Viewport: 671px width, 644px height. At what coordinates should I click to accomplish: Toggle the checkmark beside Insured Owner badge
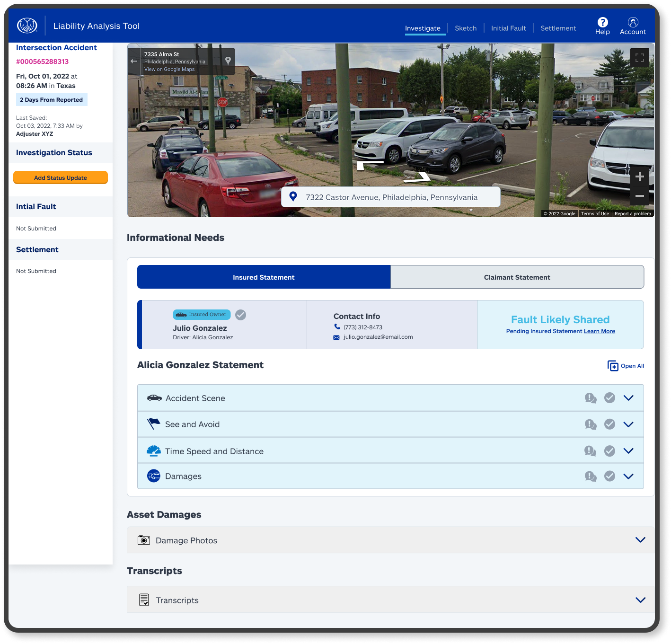[241, 315]
